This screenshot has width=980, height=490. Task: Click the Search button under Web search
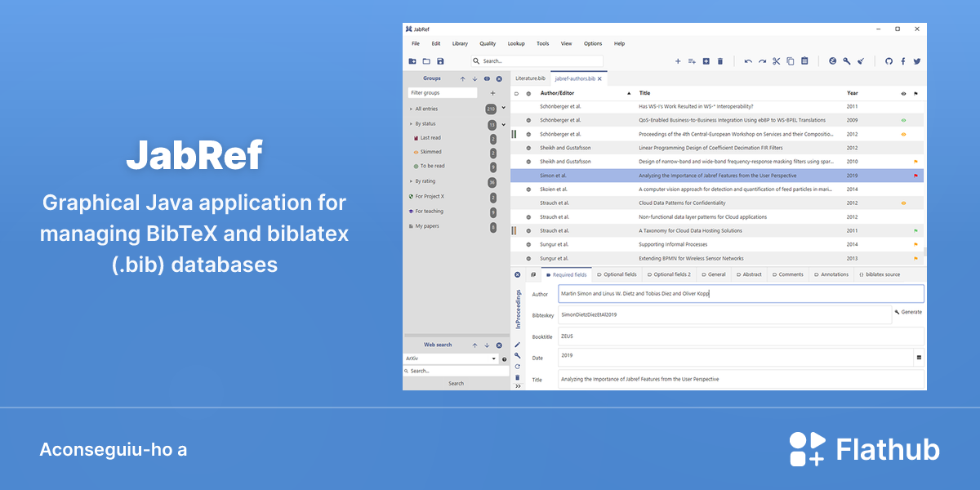click(x=456, y=383)
